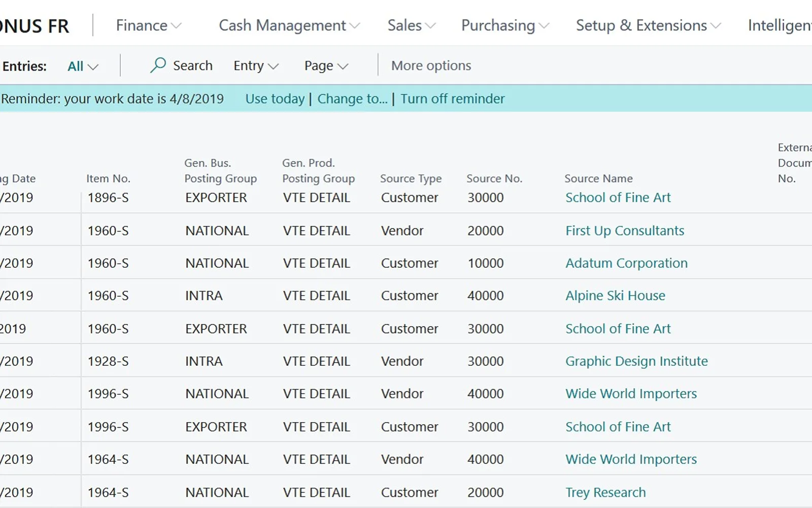This screenshot has width=812, height=508.
Task: Click Source No. column header
Action: click(x=494, y=178)
